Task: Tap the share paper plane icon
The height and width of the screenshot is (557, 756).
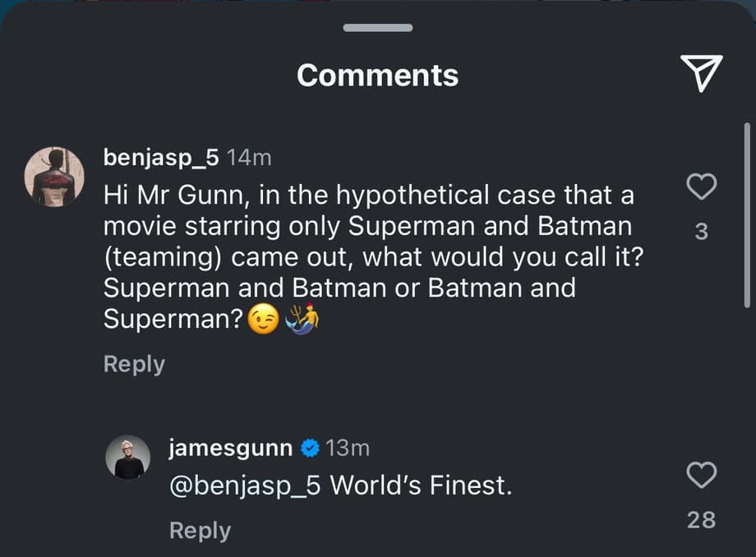Action: coord(702,74)
